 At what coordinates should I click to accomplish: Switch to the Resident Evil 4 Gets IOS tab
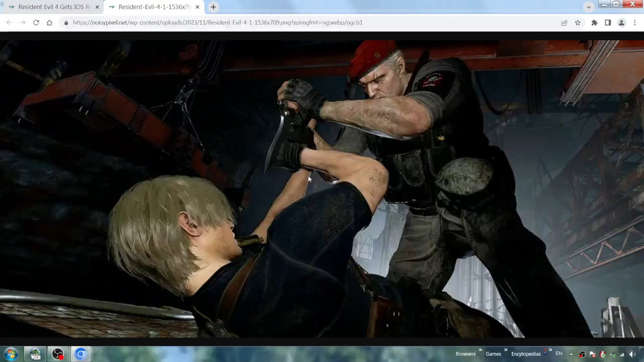50,7
